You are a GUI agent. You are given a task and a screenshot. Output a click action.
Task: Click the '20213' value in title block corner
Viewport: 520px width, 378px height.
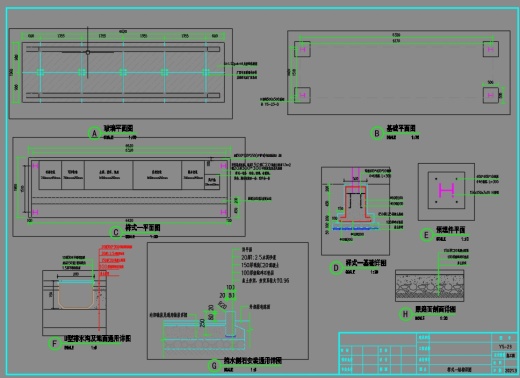point(511,370)
